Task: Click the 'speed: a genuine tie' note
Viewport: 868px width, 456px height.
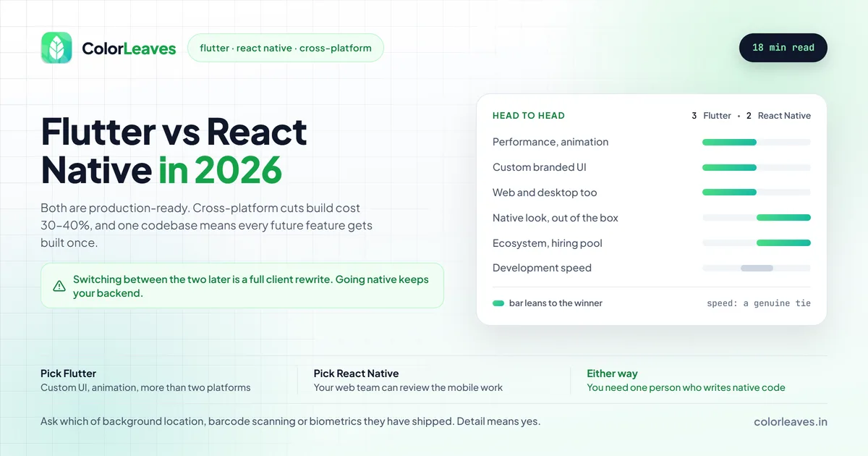Action: (x=759, y=303)
